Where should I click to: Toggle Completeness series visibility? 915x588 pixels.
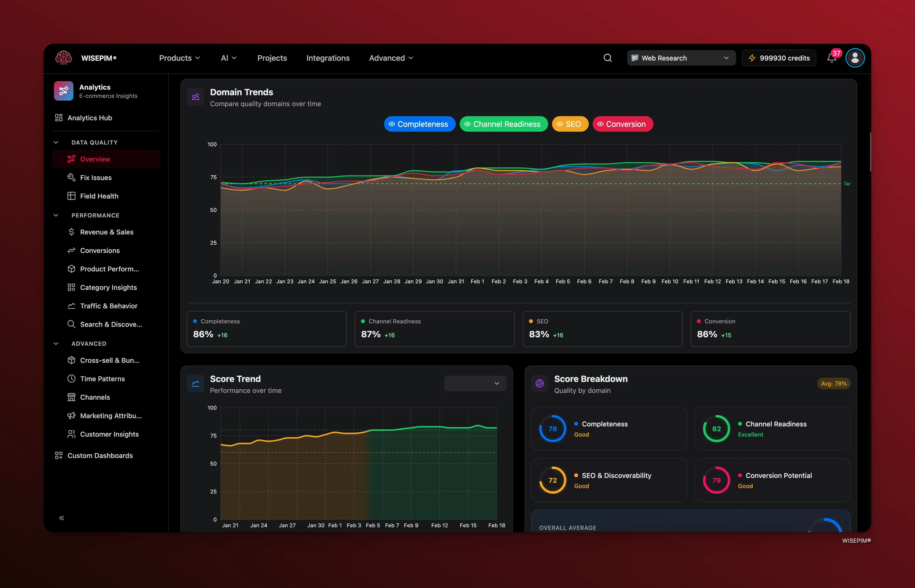[419, 124]
